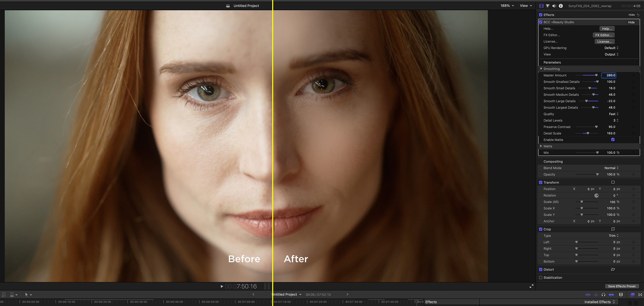This screenshot has height=306, width=644.
Task: Click the Transform onscreen controls icon
Action: [613, 182]
